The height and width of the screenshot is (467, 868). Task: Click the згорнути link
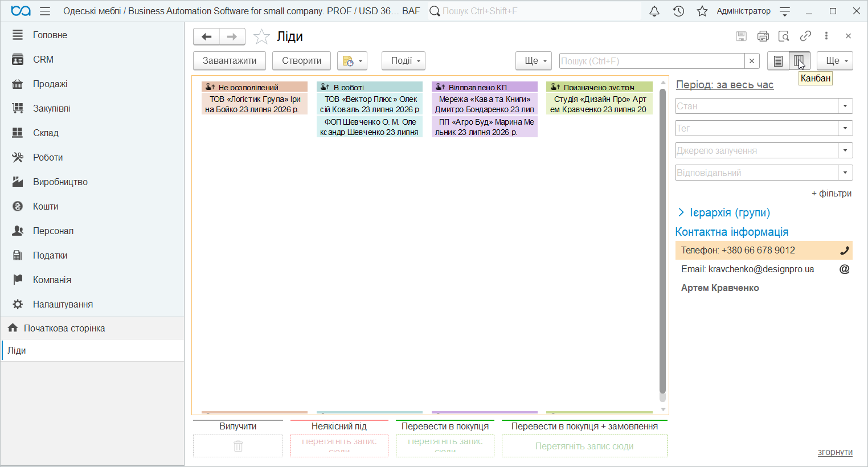tap(835, 452)
